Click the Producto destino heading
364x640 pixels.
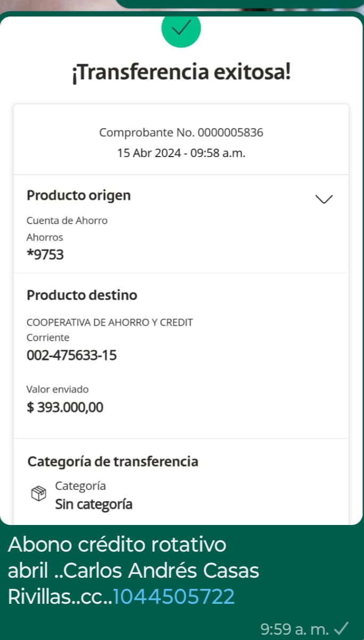coord(82,295)
